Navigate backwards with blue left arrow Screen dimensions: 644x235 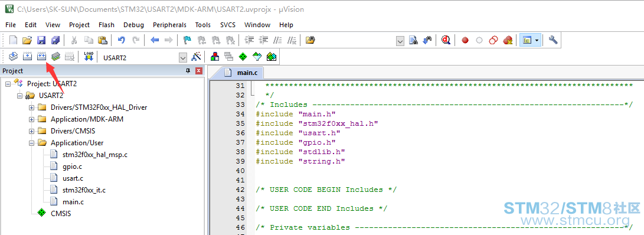click(155, 40)
